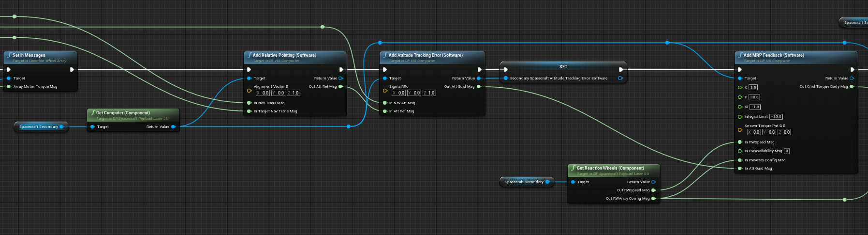Select the Add MRP Feedback (Software) node title
Viewport: 868px width, 235px height.
(774, 55)
